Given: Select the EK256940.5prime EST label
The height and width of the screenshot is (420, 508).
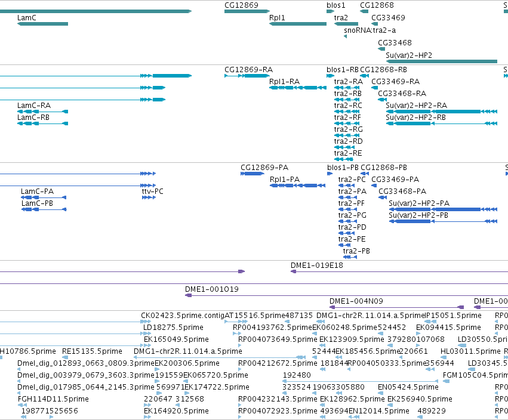Looking at the screenshot, I should (420, 399).
